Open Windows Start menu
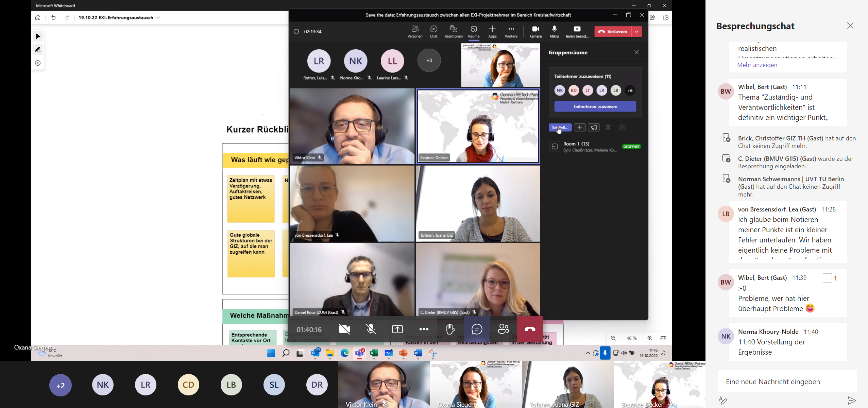Image resolution: width=868 pixels, height=408 pixels. point(271,353)
